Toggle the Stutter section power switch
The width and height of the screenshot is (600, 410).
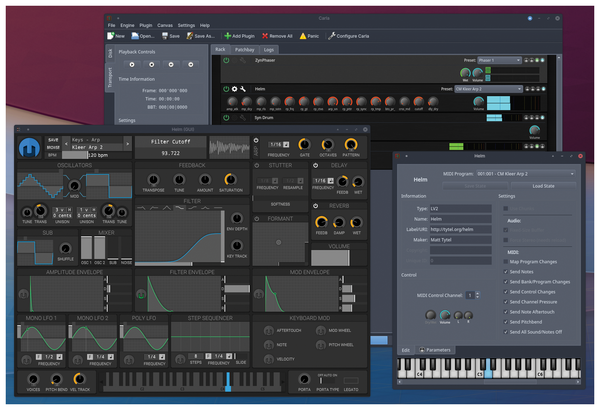coord(257,165)
